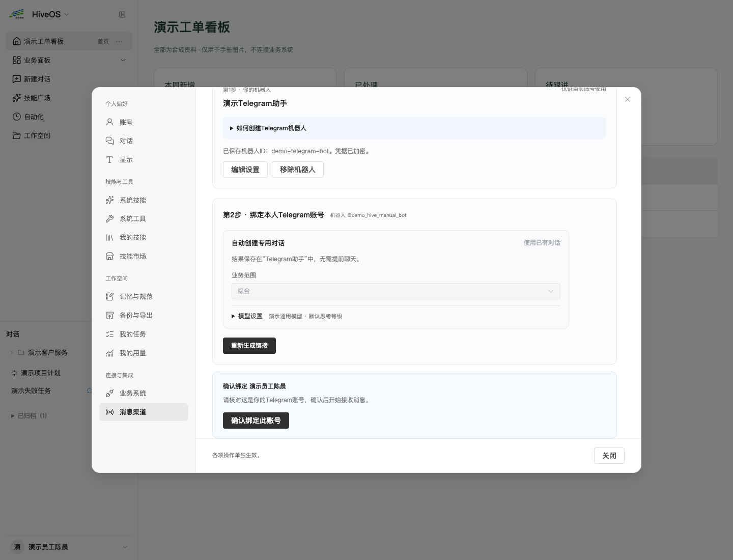733x560 pixels.
Task: Open HiveOS workspace switcher dropdown
Action: (50, 14)
